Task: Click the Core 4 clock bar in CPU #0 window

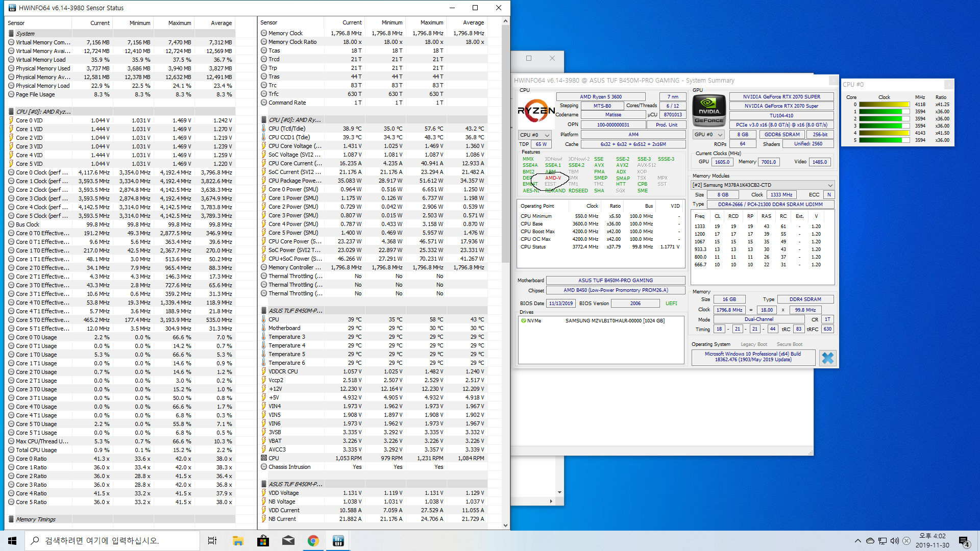Action: (884, 133)
